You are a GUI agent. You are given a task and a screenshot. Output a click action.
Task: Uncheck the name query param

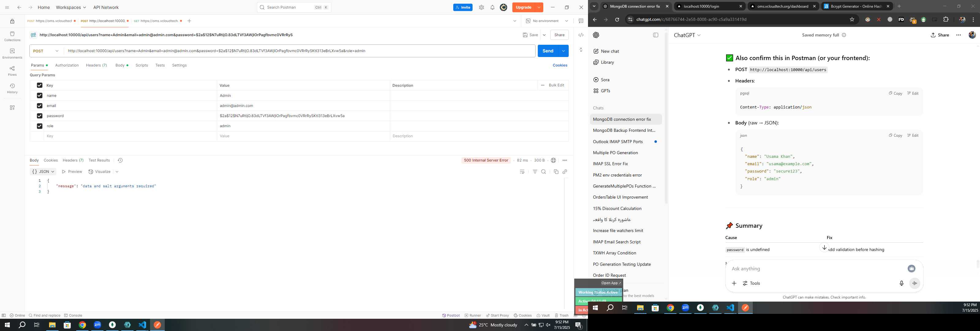[40, 96]
